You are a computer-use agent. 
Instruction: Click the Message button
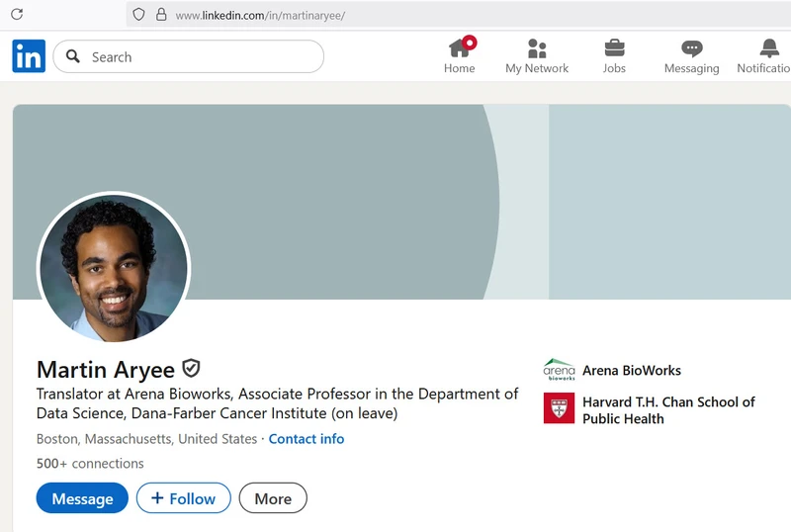[x=82, y=498]
